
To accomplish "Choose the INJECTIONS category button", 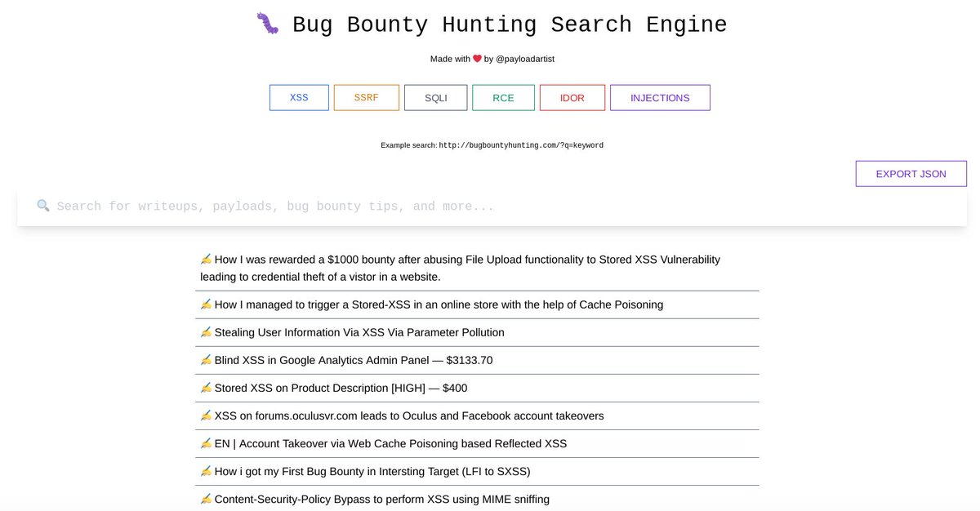I will point(660,98).
